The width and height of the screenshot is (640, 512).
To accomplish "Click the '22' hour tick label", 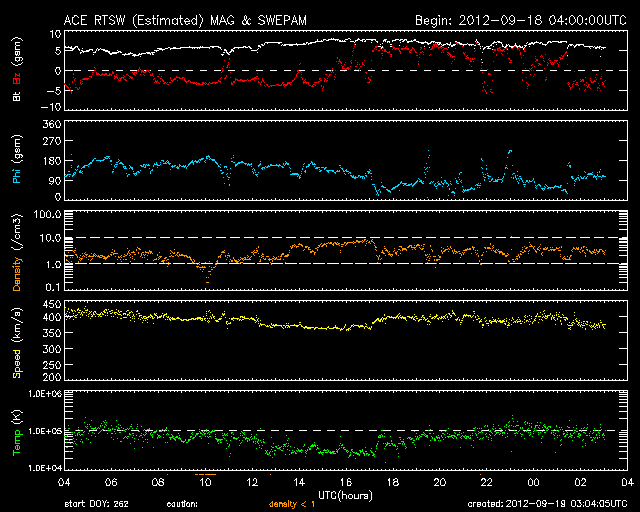I will pos(487,483).
